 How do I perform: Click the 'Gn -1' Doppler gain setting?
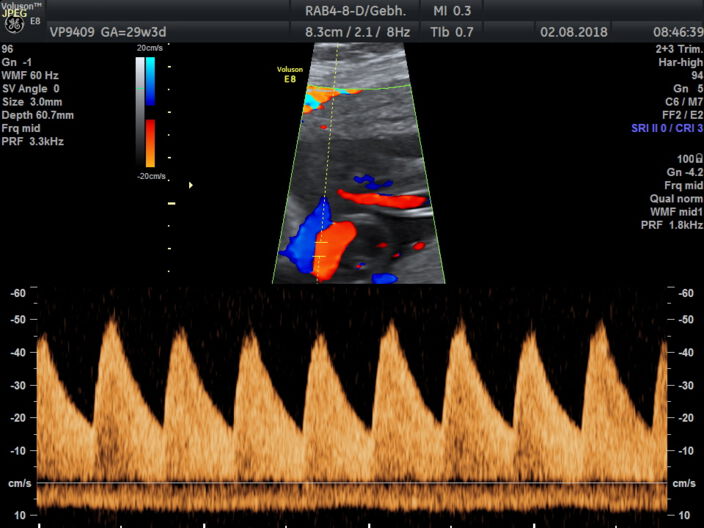tap(17, 62)
